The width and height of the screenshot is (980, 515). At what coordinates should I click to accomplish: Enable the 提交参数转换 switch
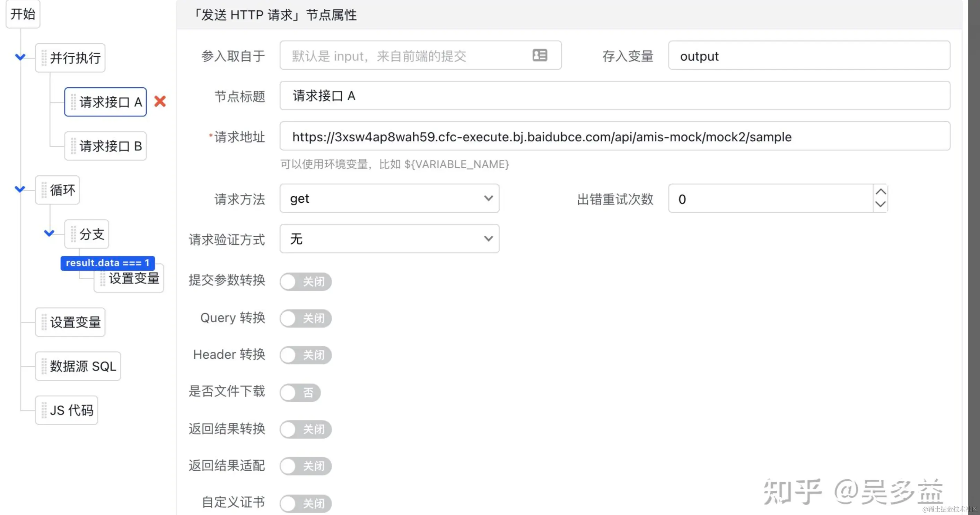tap(306, 281)
